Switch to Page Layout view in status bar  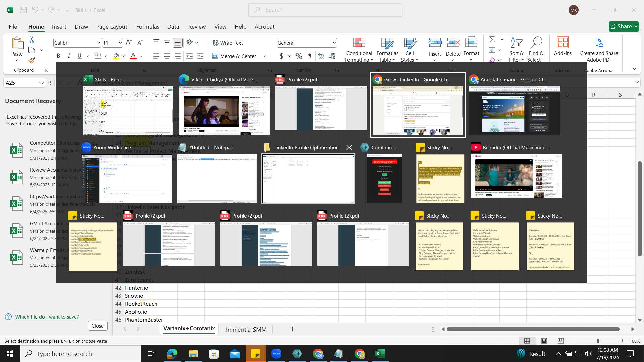(x=544, y=341)
